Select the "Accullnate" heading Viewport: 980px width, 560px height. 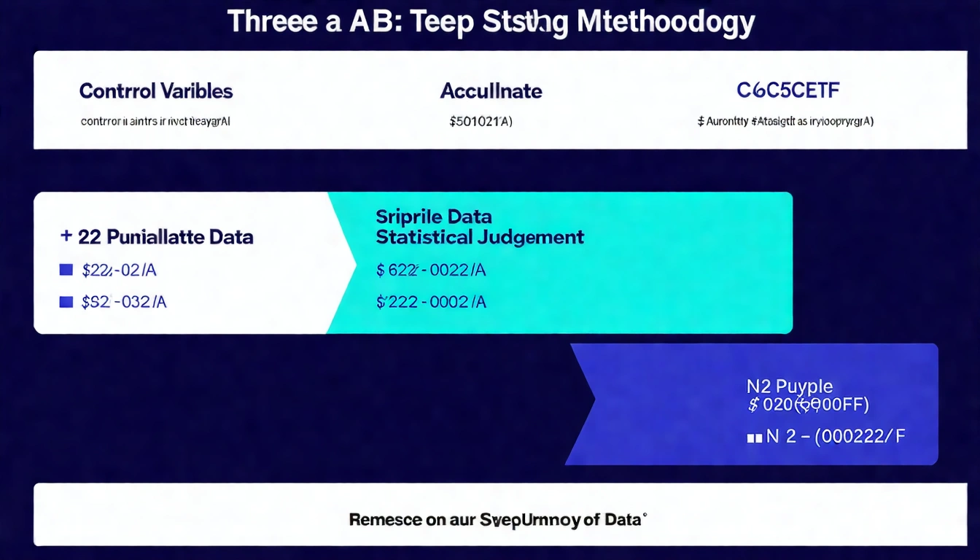pos(491,91)
